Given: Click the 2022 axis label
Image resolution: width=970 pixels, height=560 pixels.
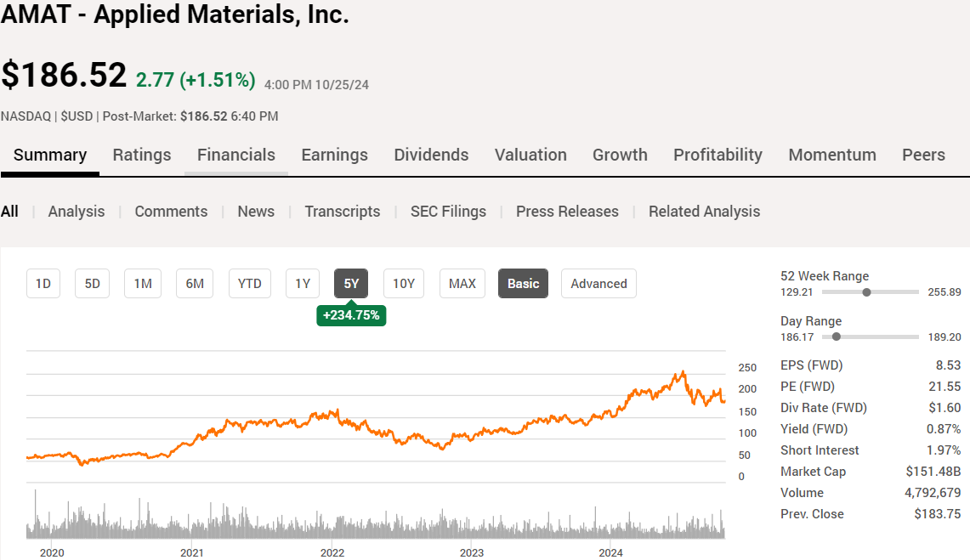Looking at the screenshot, I should click(332, 552).
